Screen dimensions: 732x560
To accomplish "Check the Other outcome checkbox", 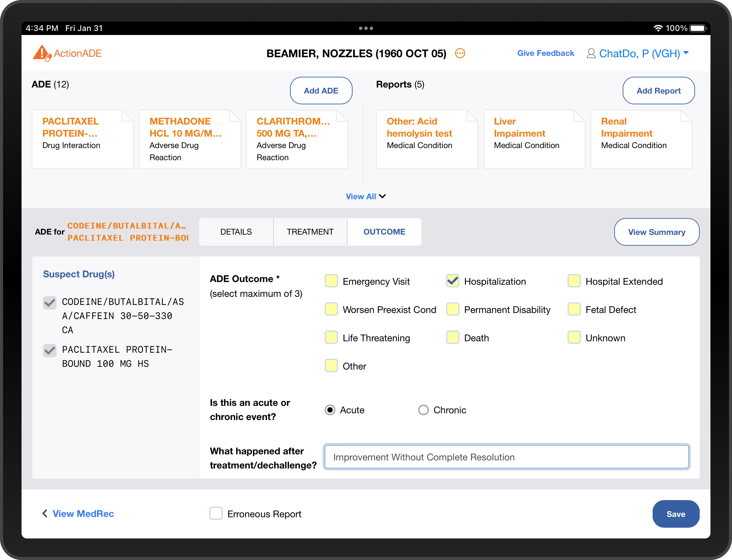I will (331, 365).
